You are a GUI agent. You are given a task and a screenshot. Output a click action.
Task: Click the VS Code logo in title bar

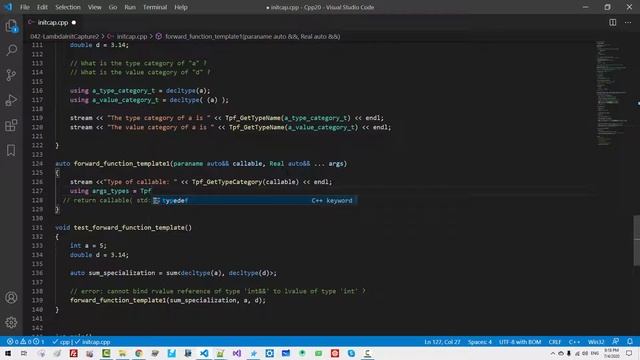[8, 7]
